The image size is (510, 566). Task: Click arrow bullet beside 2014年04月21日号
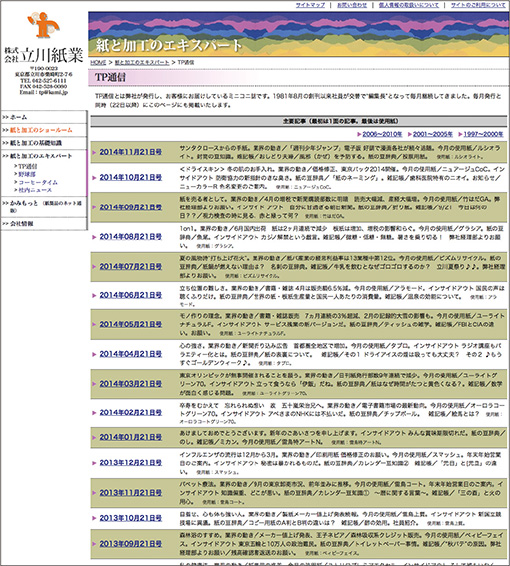[94, 354]
